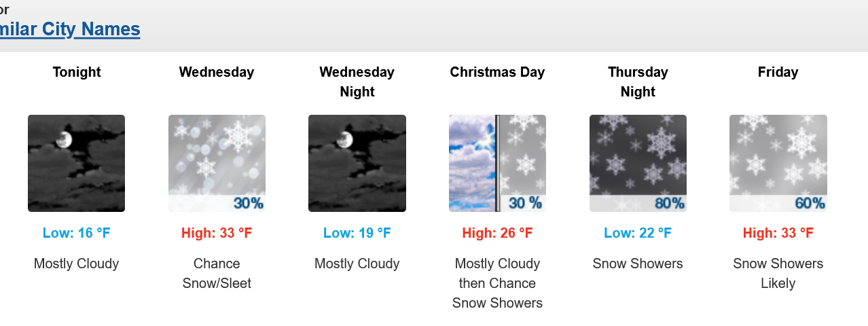868x326 pixels.
Task: Click Mostly Cloudy then Chance Snow Showers text
Action: point(497,283)
